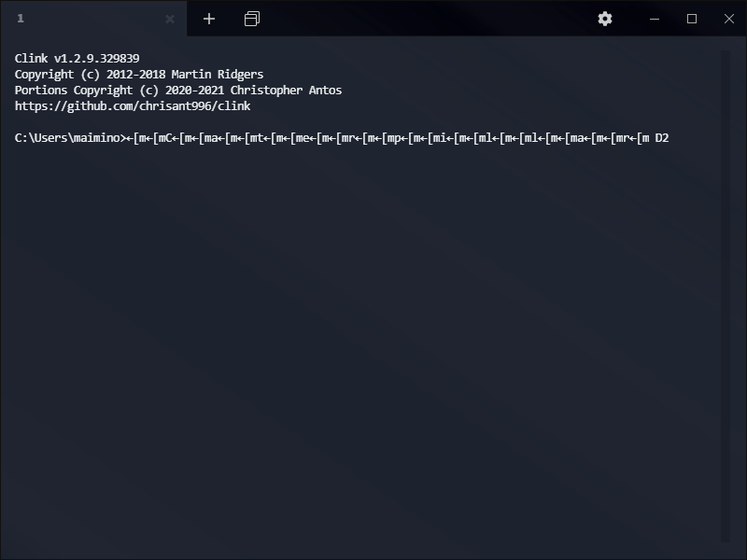Maximize the terminal window
The width and height of the screenshot is (747, 560).
692,19
